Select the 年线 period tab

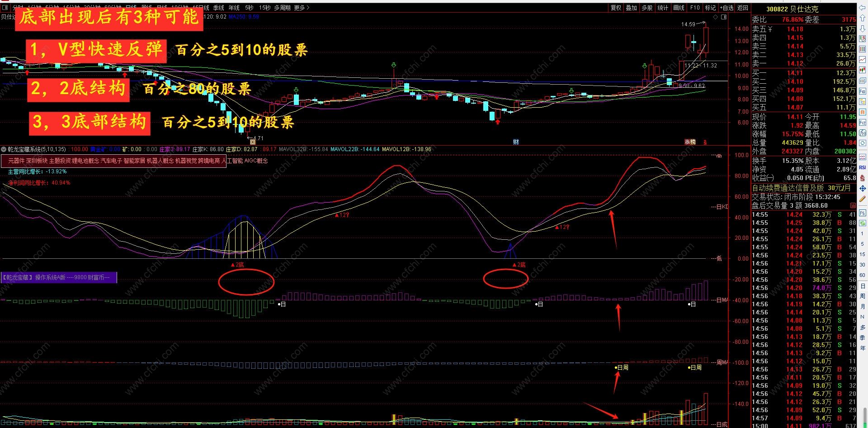tap(234, 8)
